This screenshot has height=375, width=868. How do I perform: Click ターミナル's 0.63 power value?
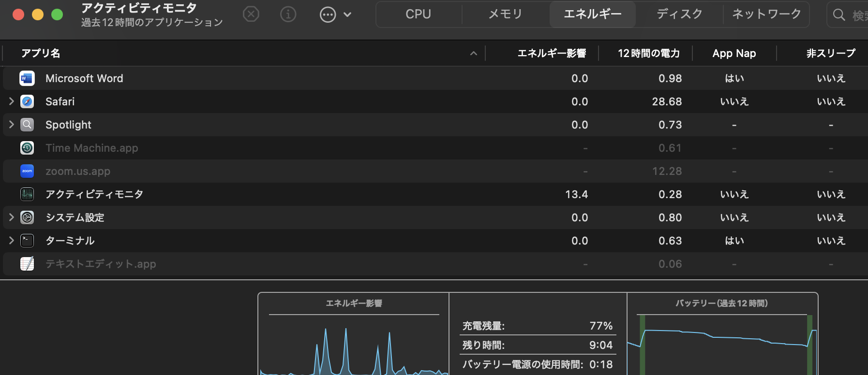[x=670, y=241]
